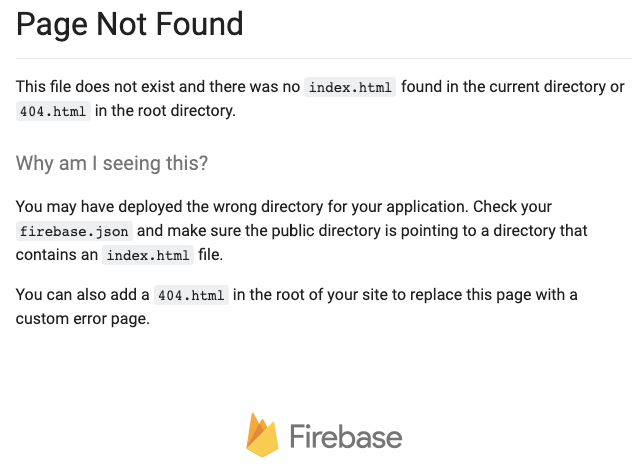Click horizontal divider line under heading

[x=318, y=59]
